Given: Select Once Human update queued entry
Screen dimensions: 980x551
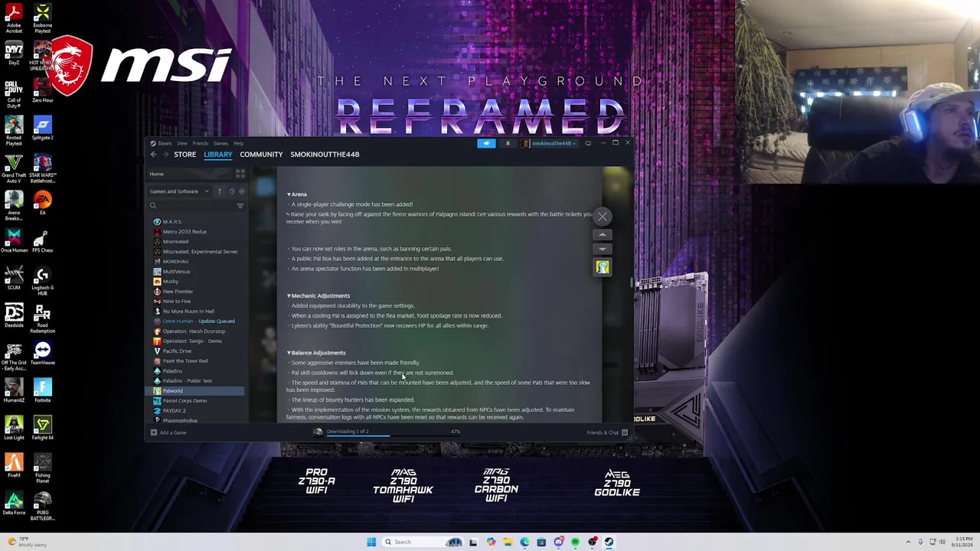Looking at the screenshot, I should (198, 321).
